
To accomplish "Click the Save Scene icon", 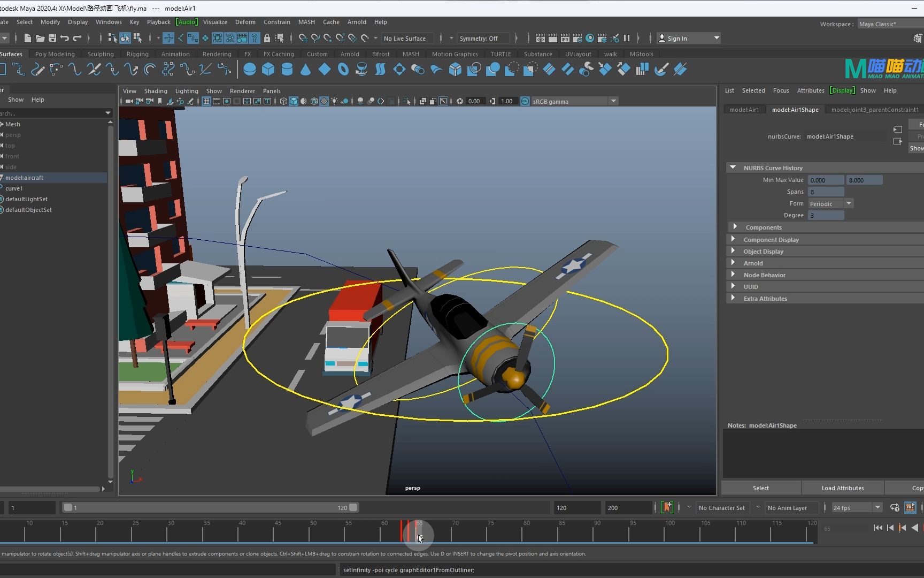I will [x=52, y=38].
